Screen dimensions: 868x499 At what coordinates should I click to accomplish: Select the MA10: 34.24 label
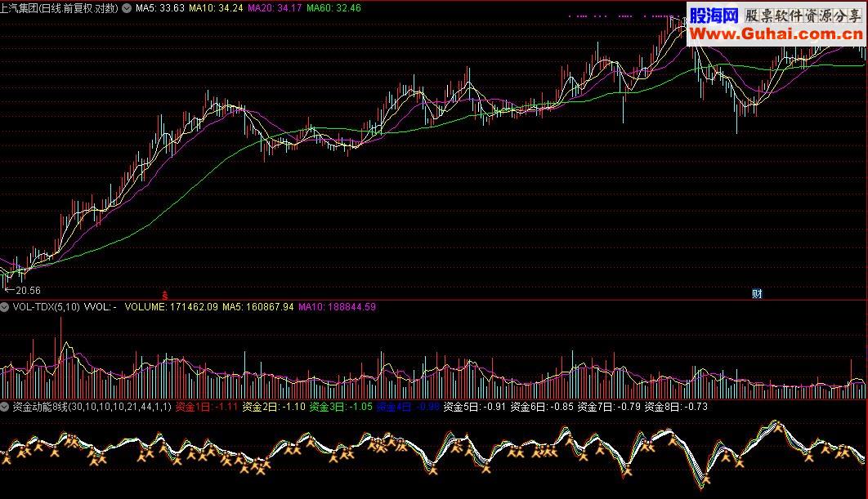point(216,8)
